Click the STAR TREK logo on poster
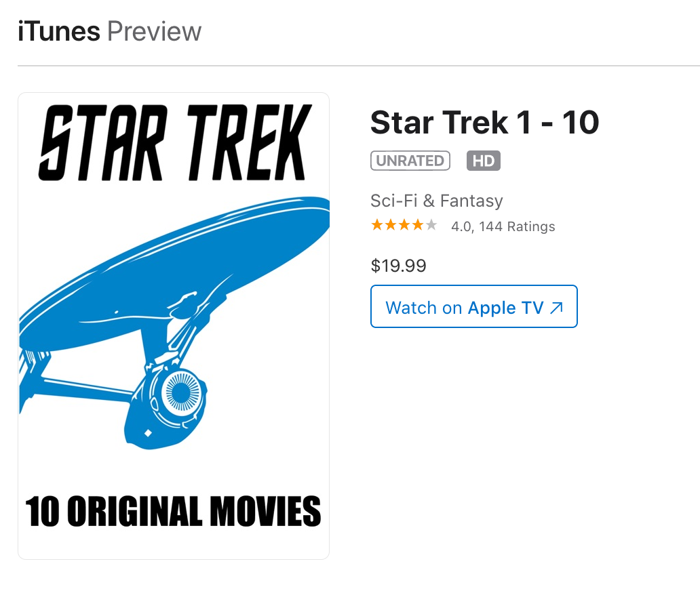This screenshot has width=700, height=591. pyautogui.click(x=174, y=143)
